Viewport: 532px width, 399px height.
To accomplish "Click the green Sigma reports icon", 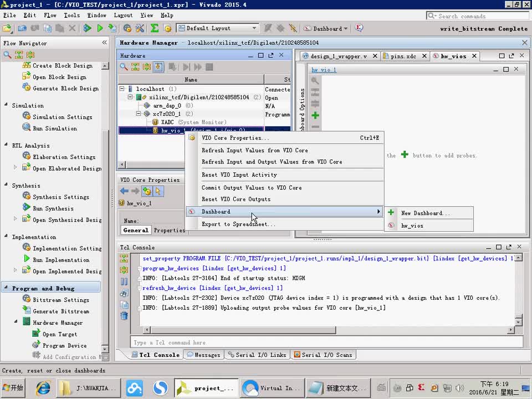I will (x=155, y=28).
